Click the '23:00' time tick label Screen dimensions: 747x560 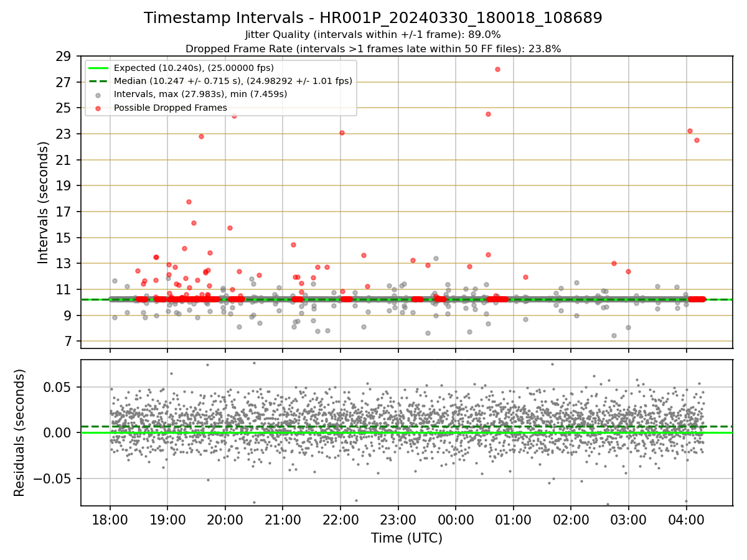398,519
